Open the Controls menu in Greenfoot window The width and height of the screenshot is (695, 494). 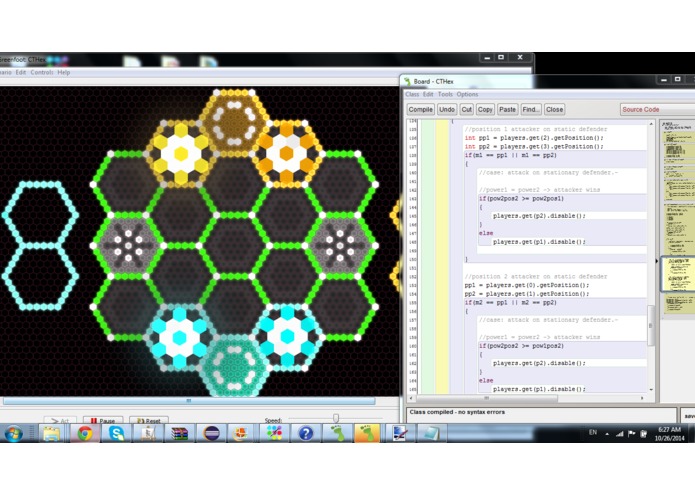[x=42, y=72]
